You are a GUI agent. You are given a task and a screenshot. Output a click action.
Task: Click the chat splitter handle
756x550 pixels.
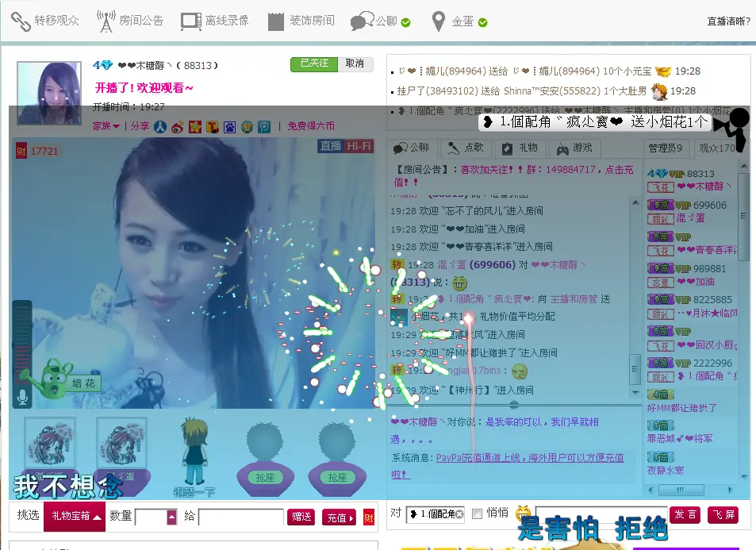(x=514, y=404)
